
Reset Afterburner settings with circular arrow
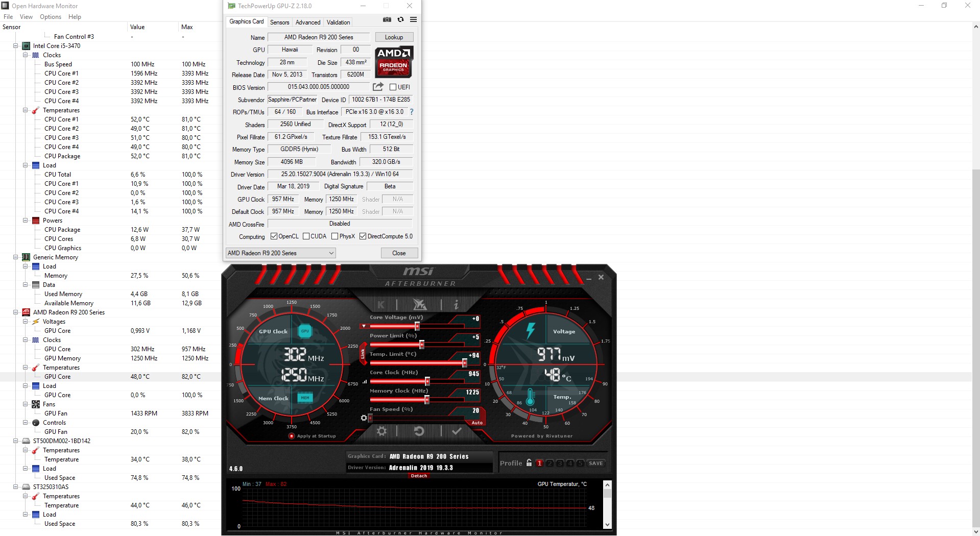click(x=419, y=431)
